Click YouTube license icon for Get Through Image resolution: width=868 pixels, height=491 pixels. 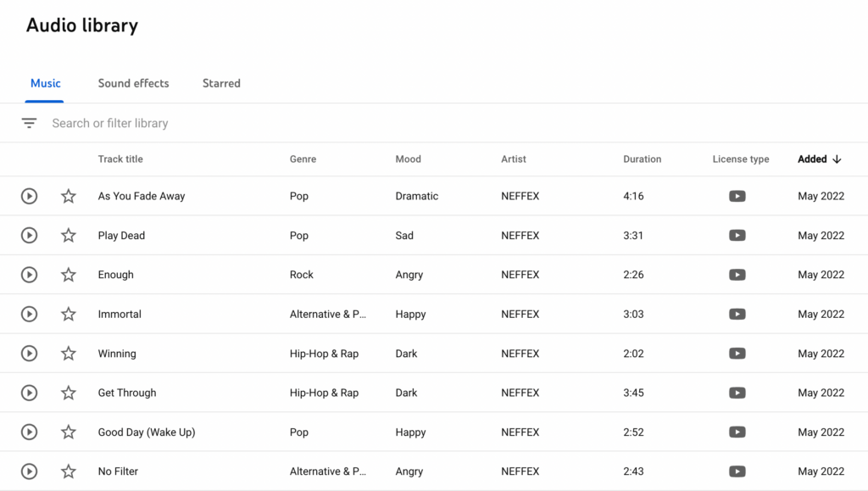(737, 393)
